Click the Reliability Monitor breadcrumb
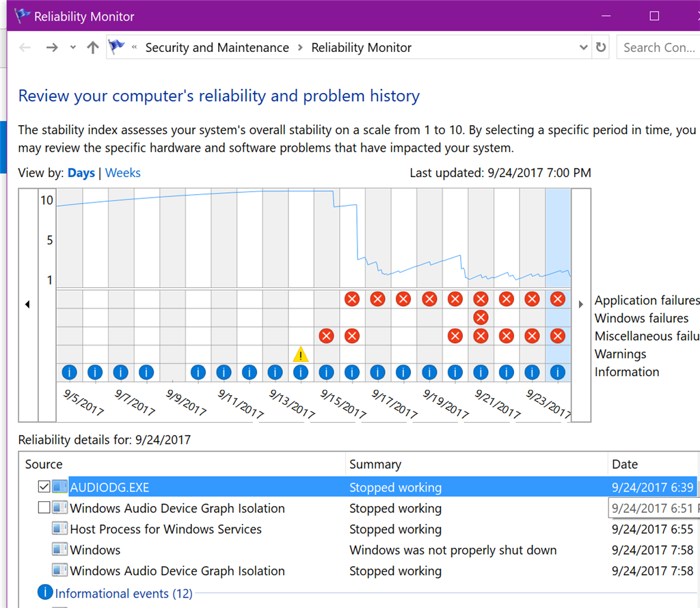The height and width of the screenshot is (608, 700). pyautogui.click(x=361, y=47)
